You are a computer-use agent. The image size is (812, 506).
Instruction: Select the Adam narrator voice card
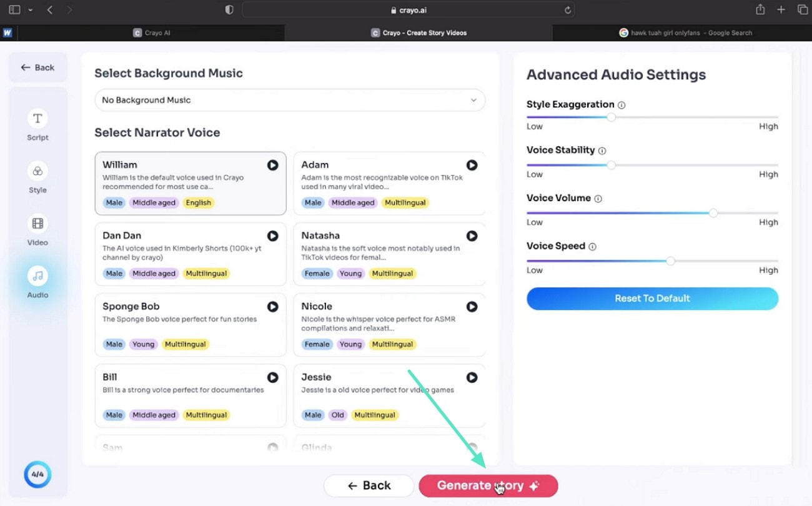[389, 183]
